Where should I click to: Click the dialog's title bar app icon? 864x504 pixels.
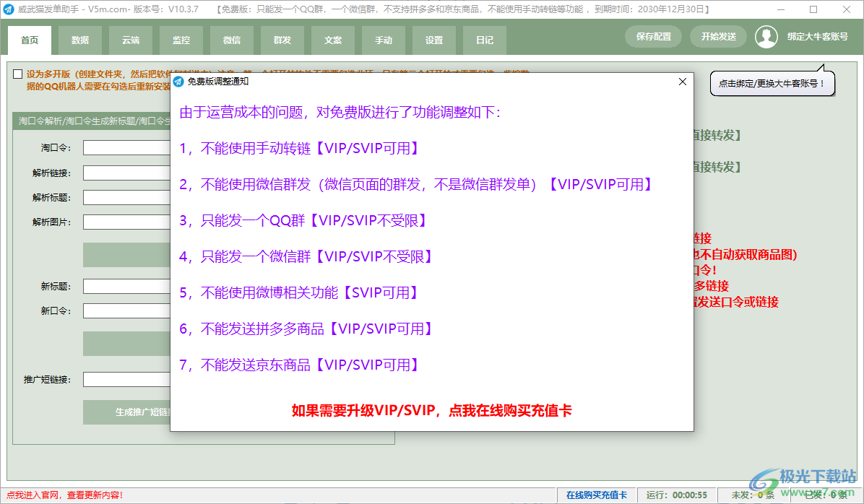pyautogui.click(x=178, y=82)
